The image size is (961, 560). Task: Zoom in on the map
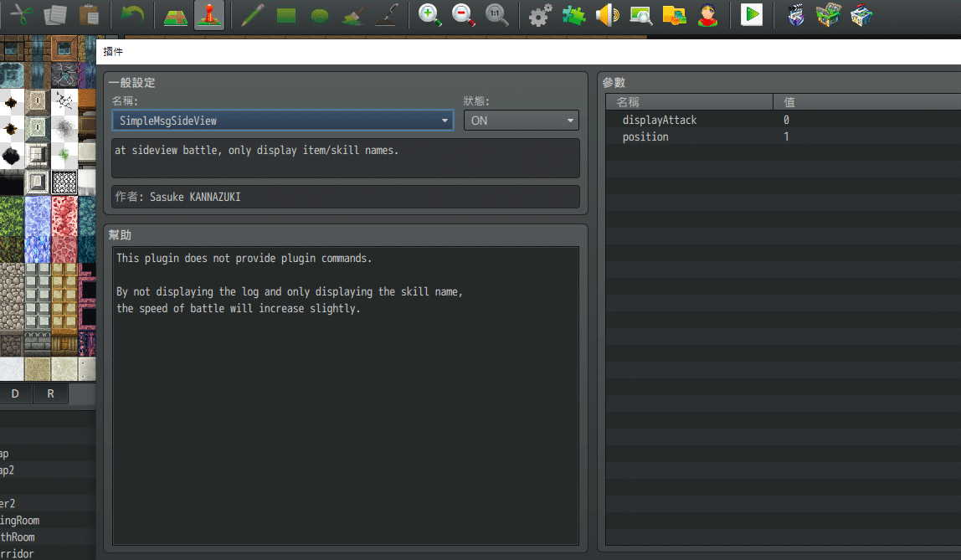pyautogui.click(x=429, y=15)
